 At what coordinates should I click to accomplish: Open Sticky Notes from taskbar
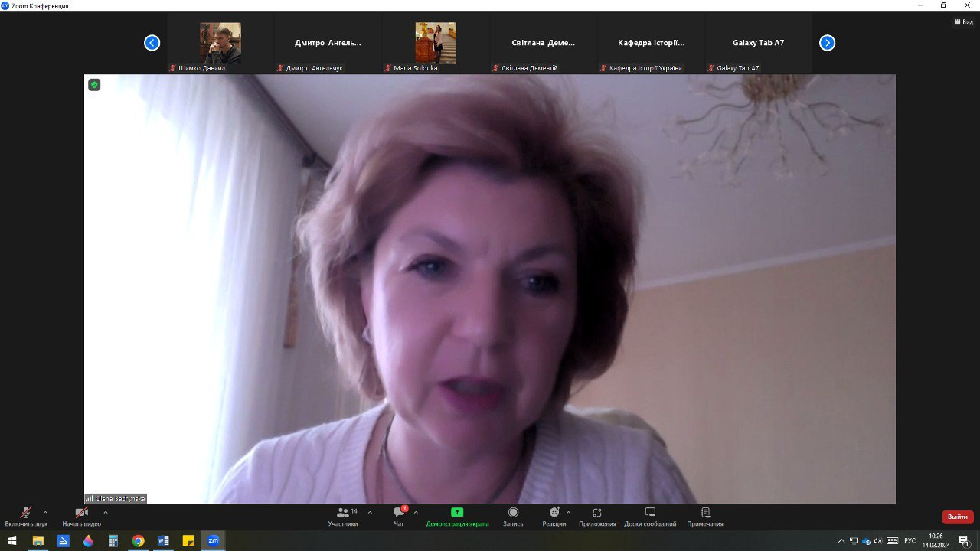(188, 541)
